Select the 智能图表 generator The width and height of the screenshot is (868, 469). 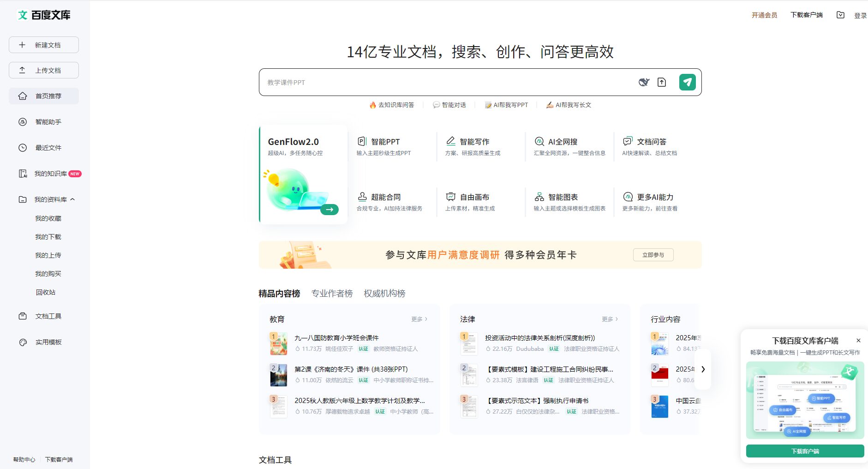coord(562,197)
